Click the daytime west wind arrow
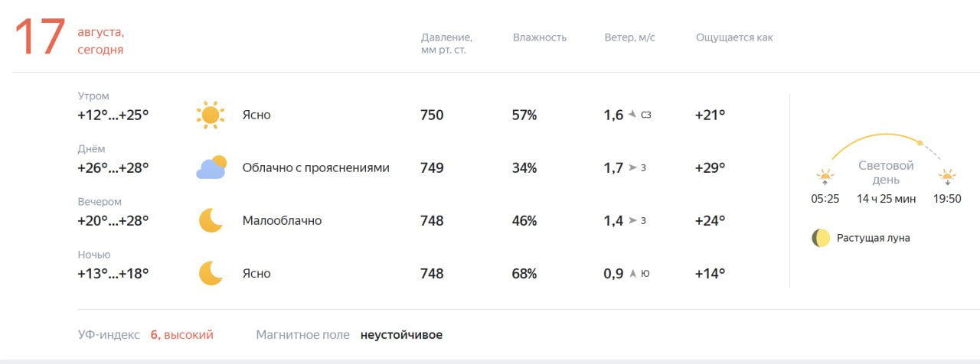 632,167
